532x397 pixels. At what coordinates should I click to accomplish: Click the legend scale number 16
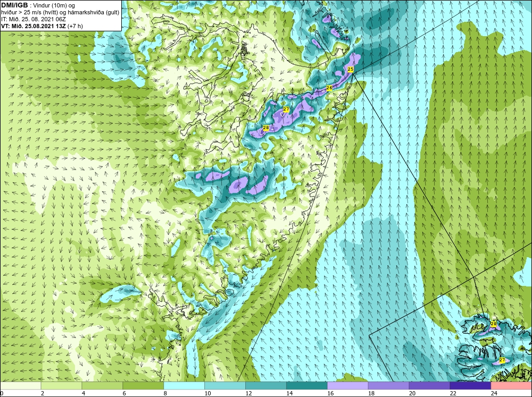tap(330, 393)
